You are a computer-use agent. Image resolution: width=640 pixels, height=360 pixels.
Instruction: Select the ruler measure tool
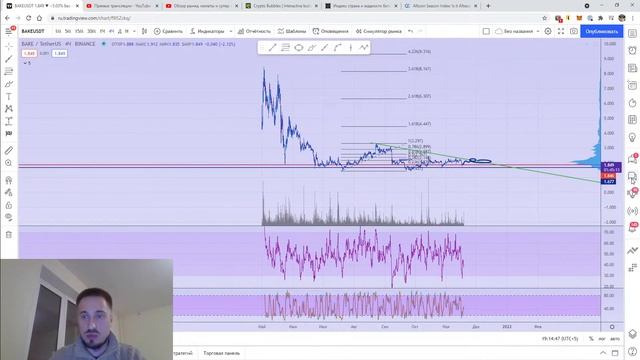[x=9, y=150]
